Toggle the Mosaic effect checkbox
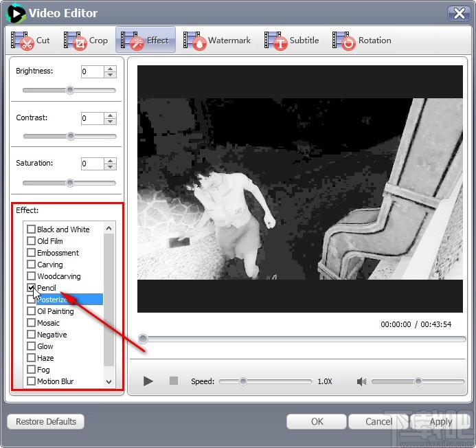 click(x=31, y=322)
